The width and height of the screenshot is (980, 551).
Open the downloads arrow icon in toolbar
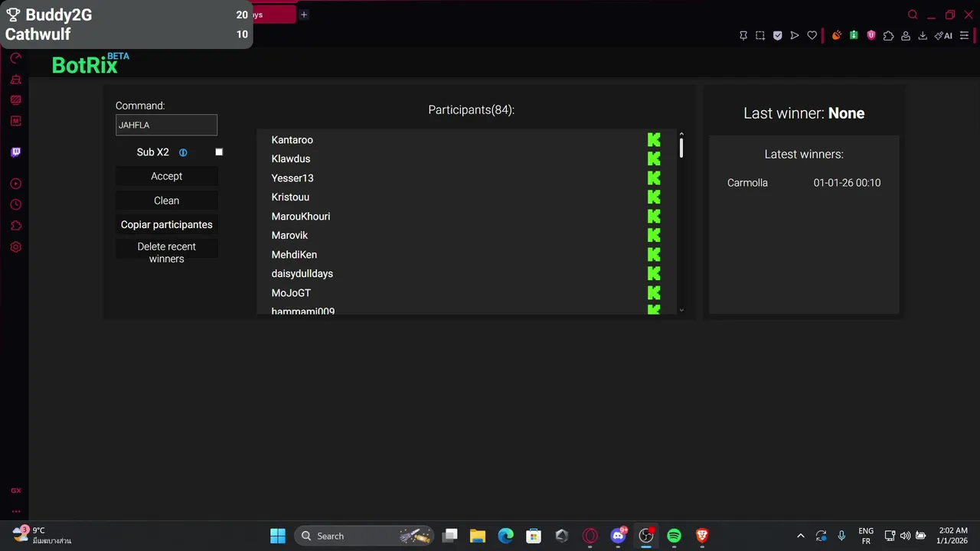tap(923, 35)
